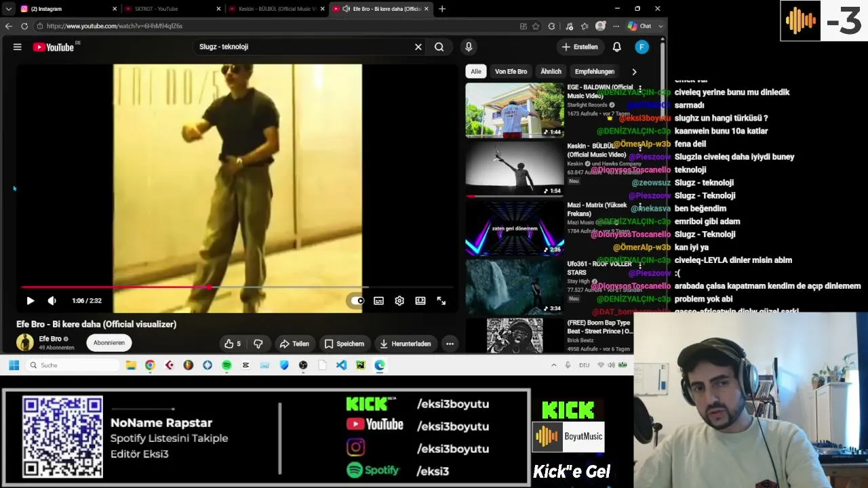Image resolution: width=868 pixels, height=488 pixels.
Task: Switch the player to theater mode
Action: pyautogui.click(x=420, y=301)
